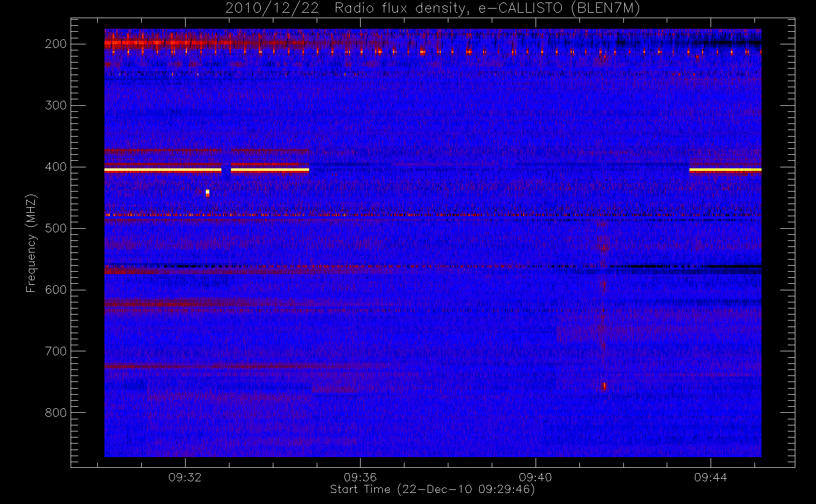816x504 pixels.
Task: Click the bright yellow 400 MHz band near 09:44
Action: [x=725, y=170]
